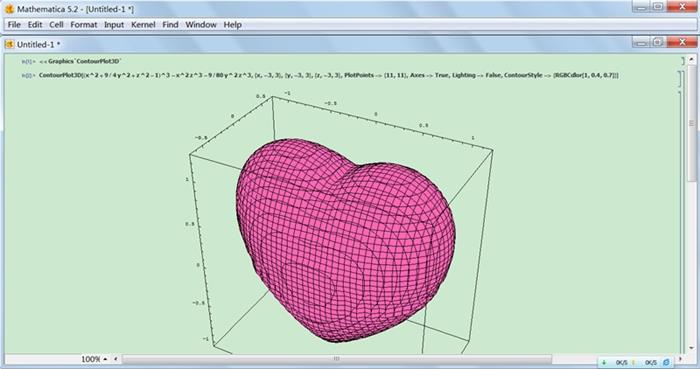Image resolution: width=700 pixels, height=369 pixels.
Task: Click the green download arrow status icon
Action: 604,362
